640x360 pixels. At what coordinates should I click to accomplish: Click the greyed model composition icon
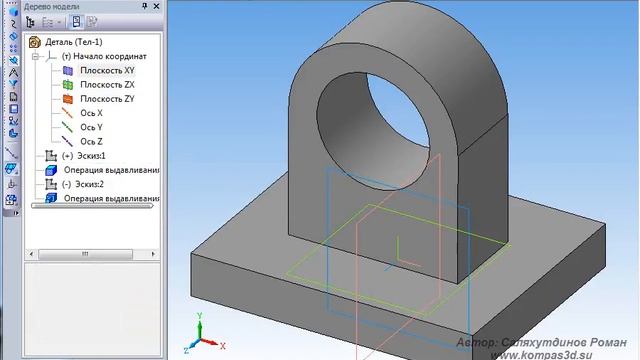(47, 22)
